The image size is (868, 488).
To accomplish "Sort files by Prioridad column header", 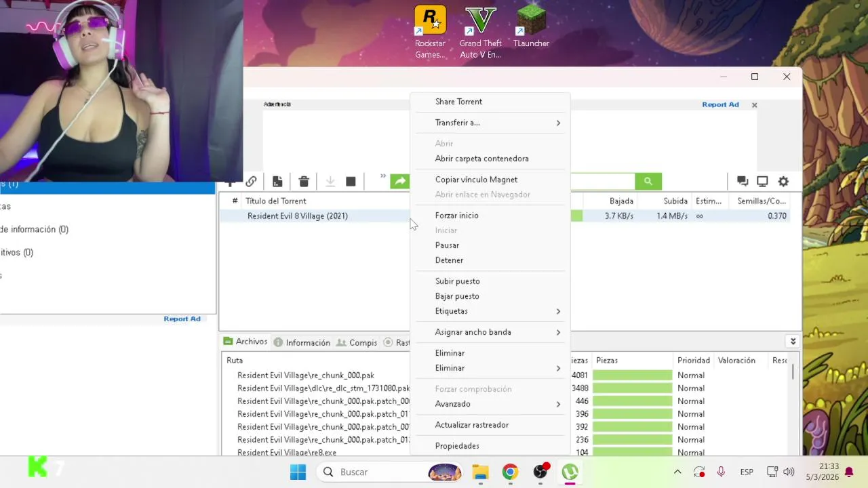I will 693,361.
